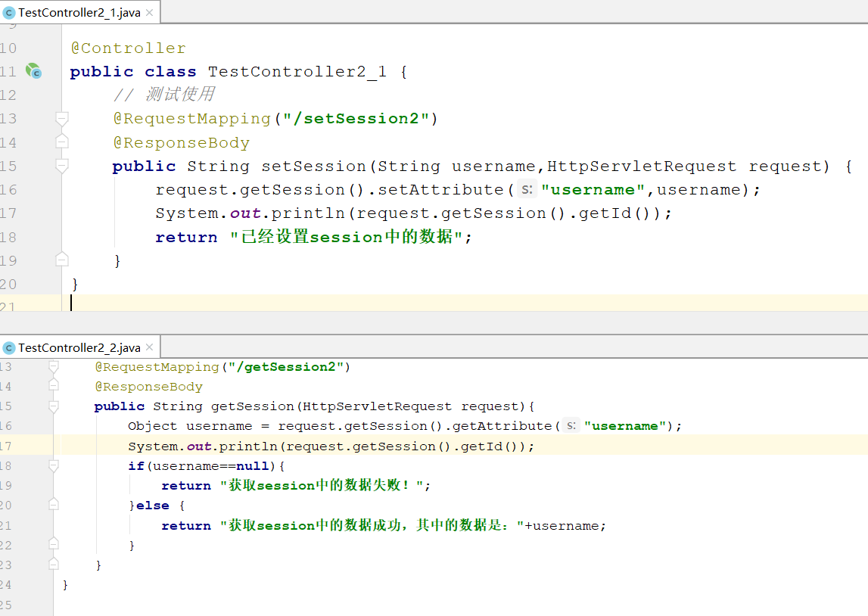The width and height of the screenshot is (868, 616).
Task: Click the s: parameter hint in setAttribute
Action: (527, 190)
